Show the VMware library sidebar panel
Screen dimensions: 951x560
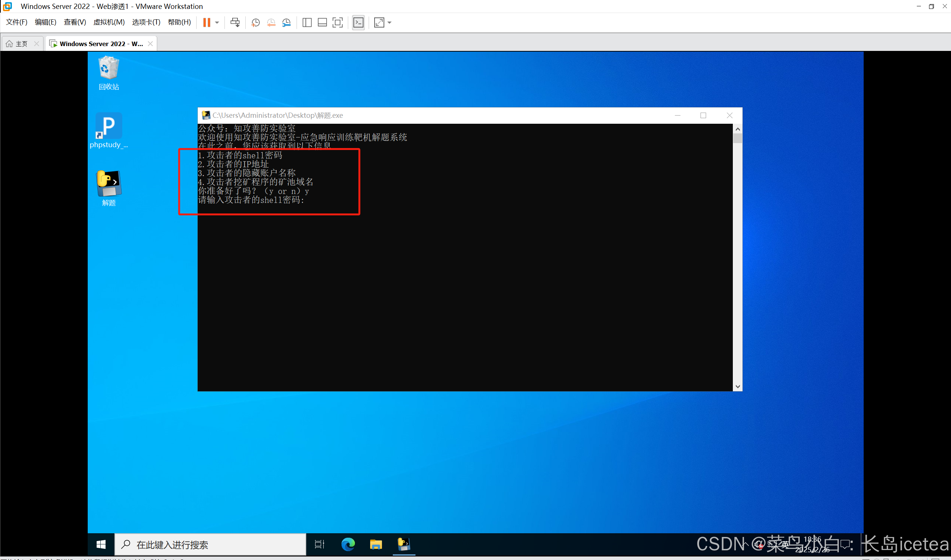click(x=307, y=23)
